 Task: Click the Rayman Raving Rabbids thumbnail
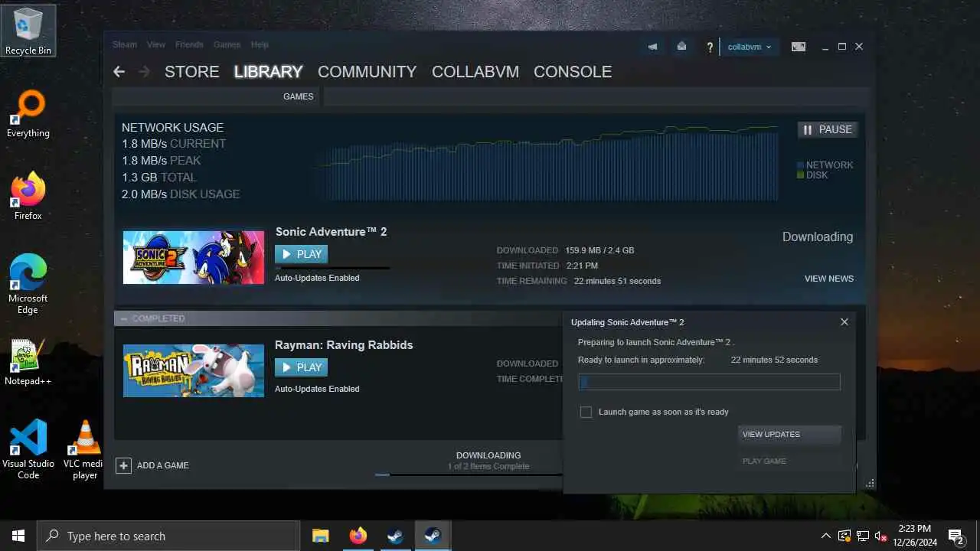(194, 370)
